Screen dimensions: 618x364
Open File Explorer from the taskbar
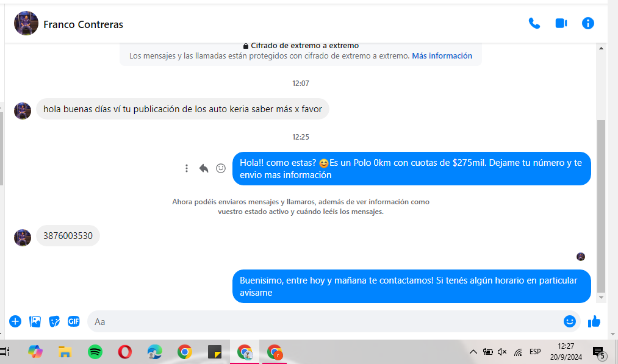pyautogui.click(x=65, y=352)
